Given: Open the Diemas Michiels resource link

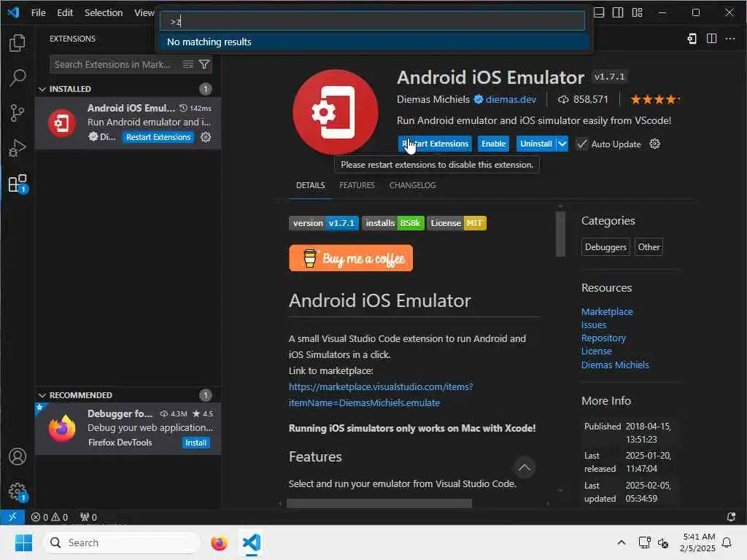Looking at the screenshot, I should coord(615,365).
